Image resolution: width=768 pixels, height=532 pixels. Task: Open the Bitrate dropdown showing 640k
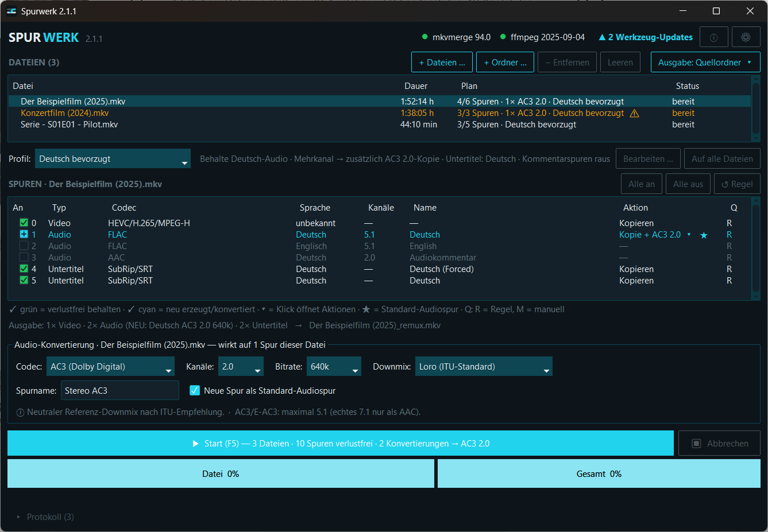(334, 366)
